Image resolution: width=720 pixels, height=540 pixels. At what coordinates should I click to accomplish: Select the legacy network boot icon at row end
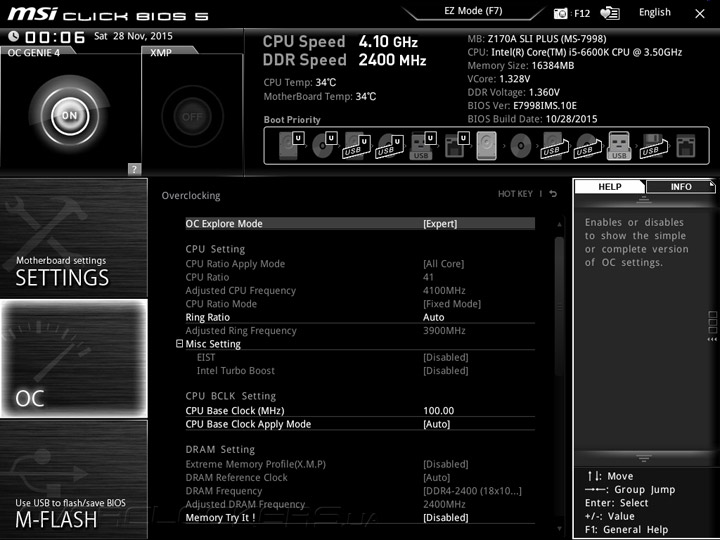686,146
